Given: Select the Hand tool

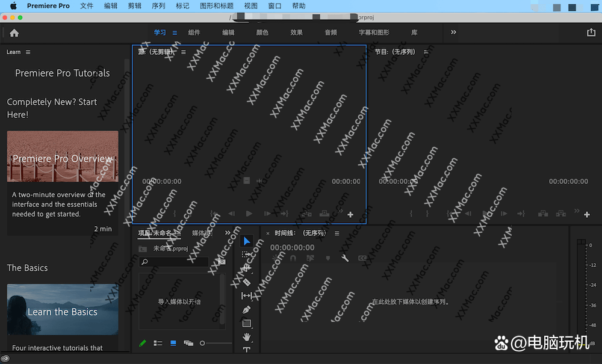Looking at the screenshot, I should click(247, 337).
